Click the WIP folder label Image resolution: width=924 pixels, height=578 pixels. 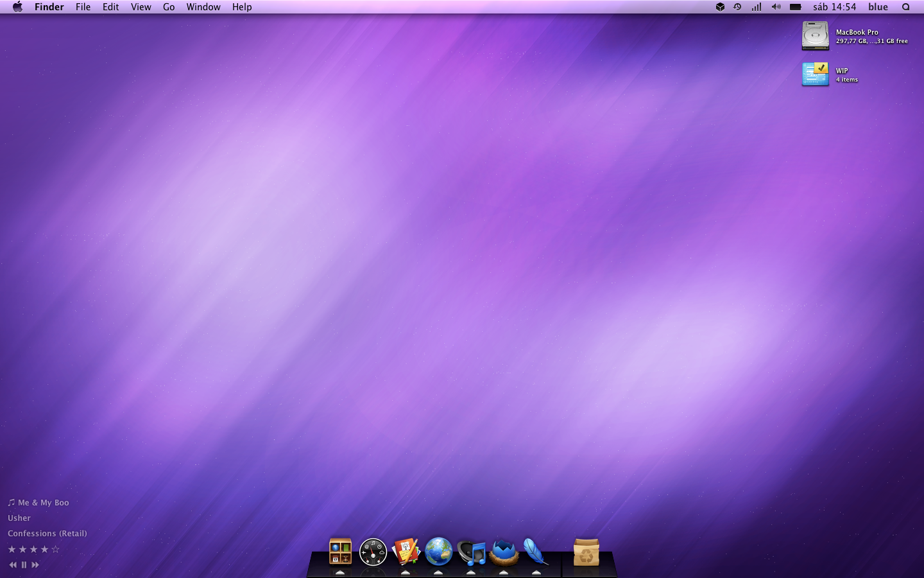(842, 71)
